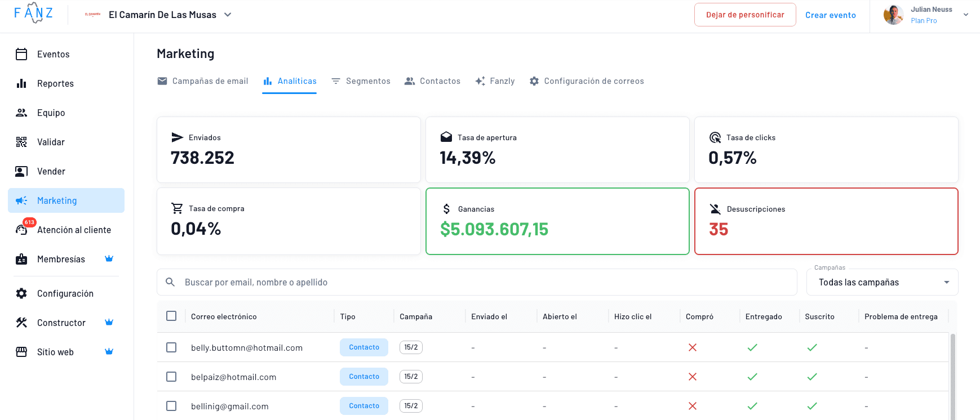The width and height of the screenshot is (980, 420).
Task: Check the row for belly.buttomn@hotmail.com
Action: pos(171,347)
